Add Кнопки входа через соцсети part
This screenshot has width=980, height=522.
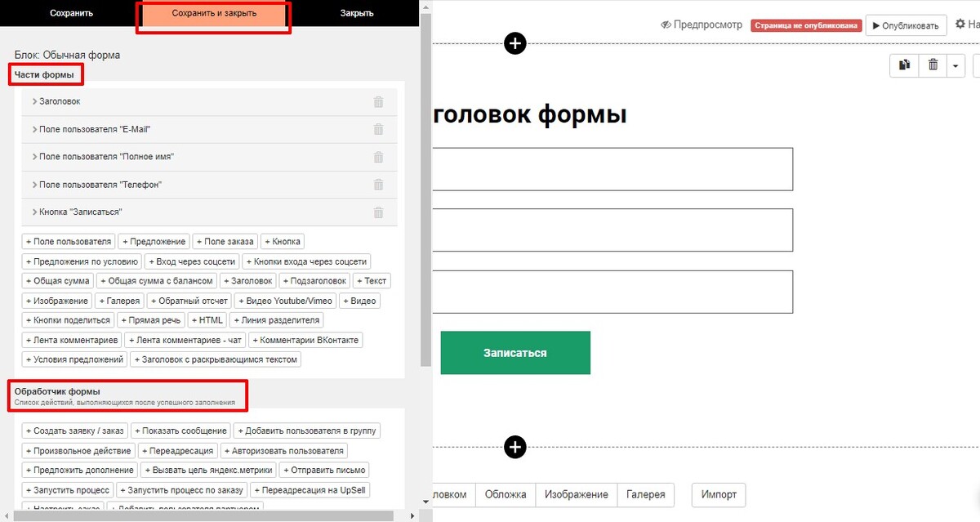(x=306, y=261)
